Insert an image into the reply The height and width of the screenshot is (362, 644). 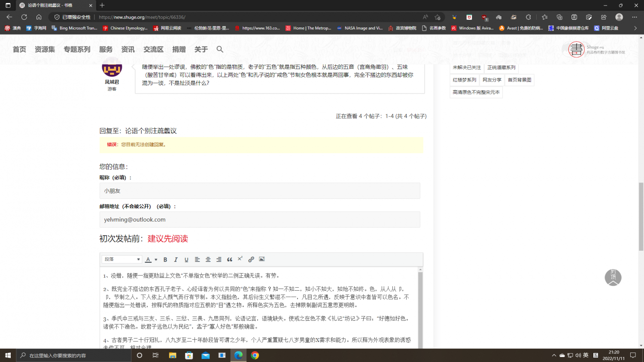tap(262, 259)
